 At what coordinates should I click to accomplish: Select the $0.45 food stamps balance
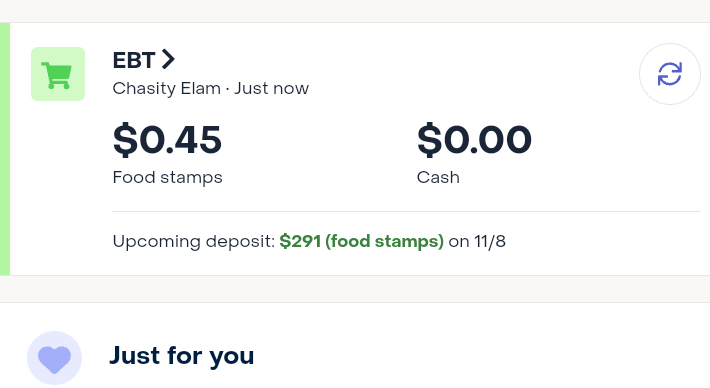167,140
